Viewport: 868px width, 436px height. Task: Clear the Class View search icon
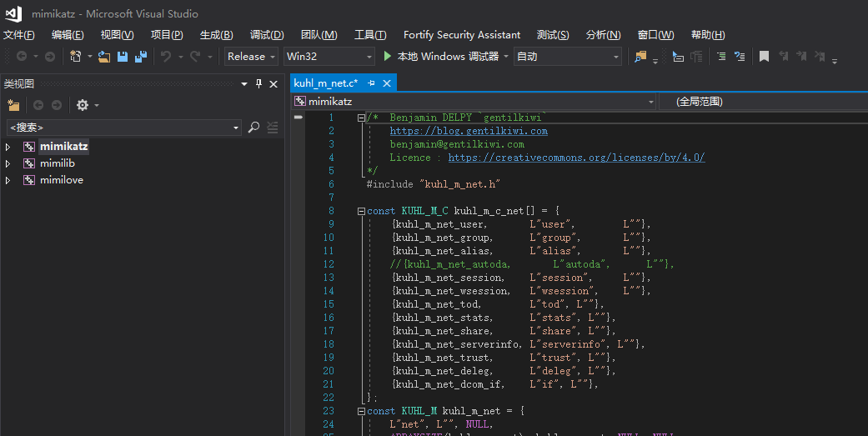(272, 128)
